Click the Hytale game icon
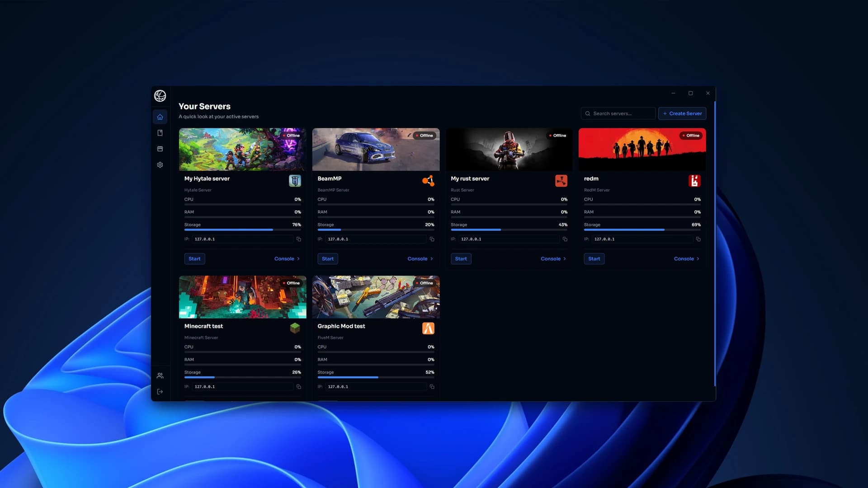 click(x=295, y=181)
